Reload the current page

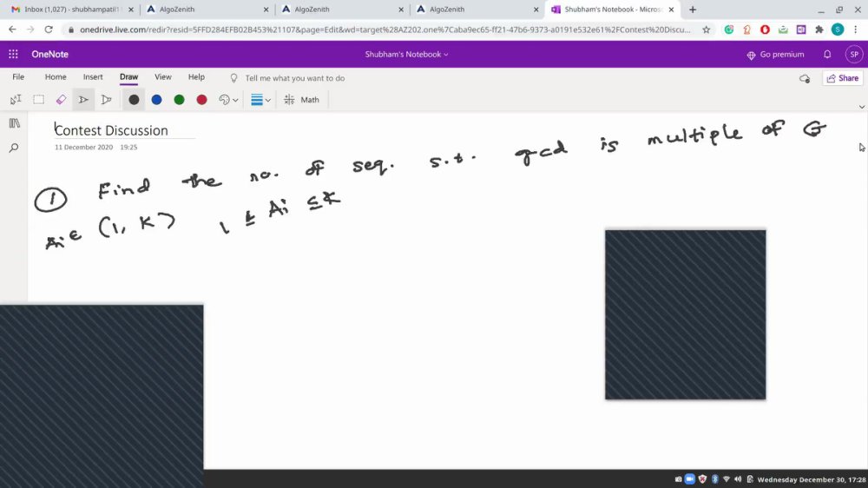(49, 30)
